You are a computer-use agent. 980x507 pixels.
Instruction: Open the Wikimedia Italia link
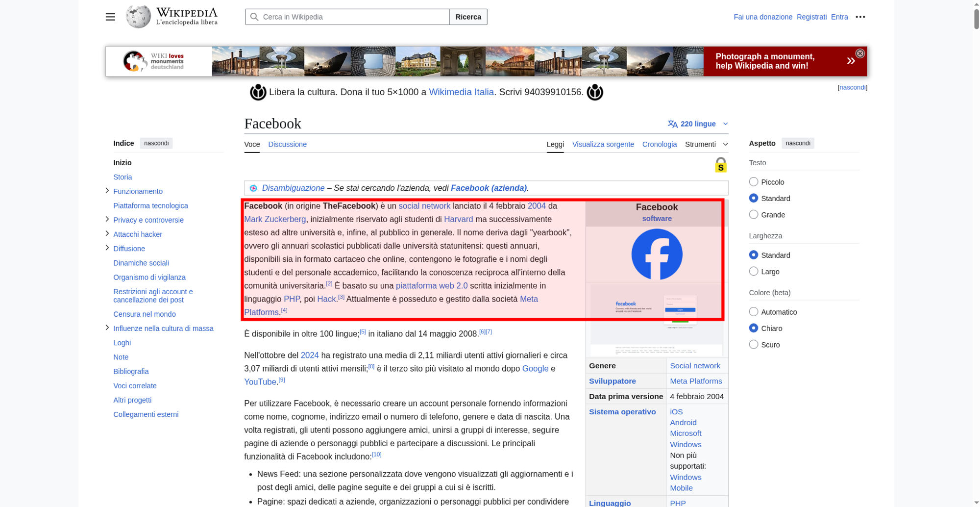pos(461,92)
